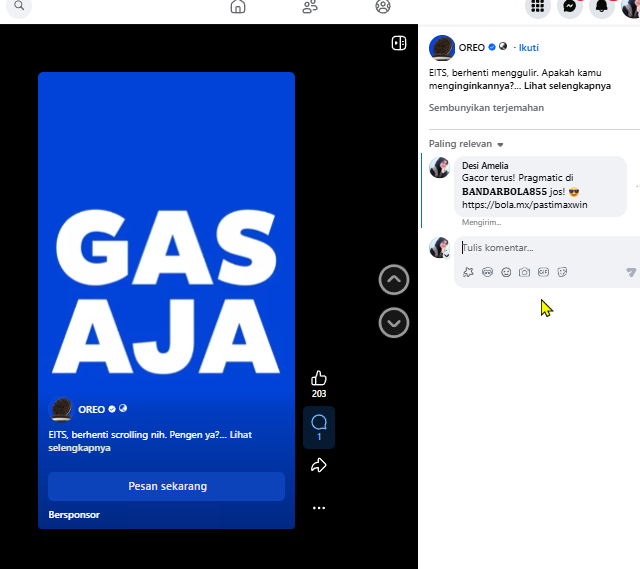Image resolution: width=640 pixels, height=569 pixels.
Task: Open the notifications bell
Action: click(x=602, y=7)
